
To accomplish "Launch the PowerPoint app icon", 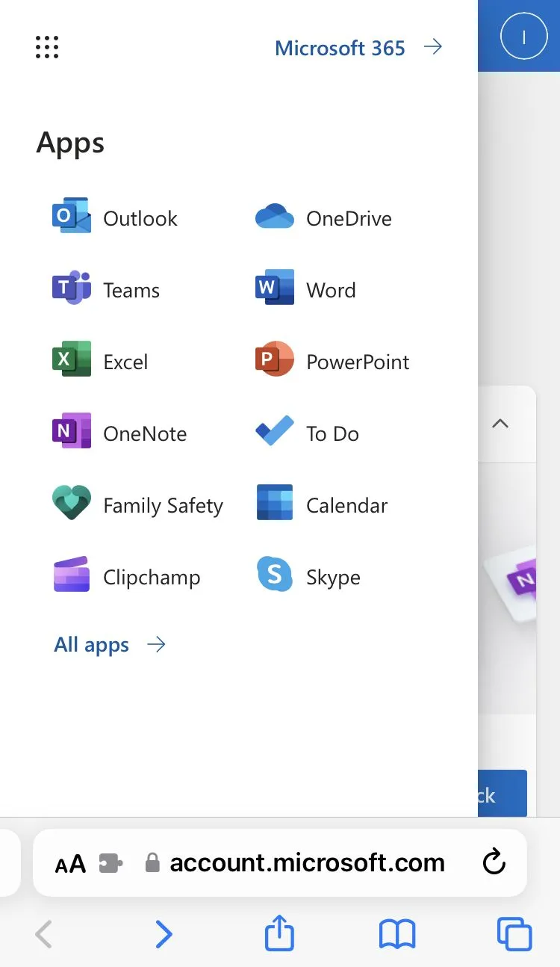I will 275,361.
